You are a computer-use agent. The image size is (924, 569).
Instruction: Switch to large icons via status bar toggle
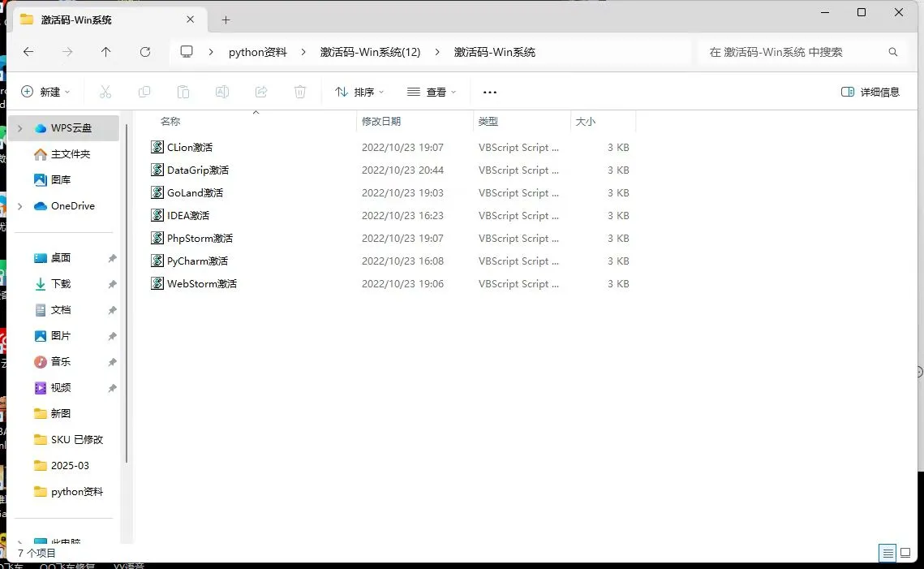tap(905, 553)
